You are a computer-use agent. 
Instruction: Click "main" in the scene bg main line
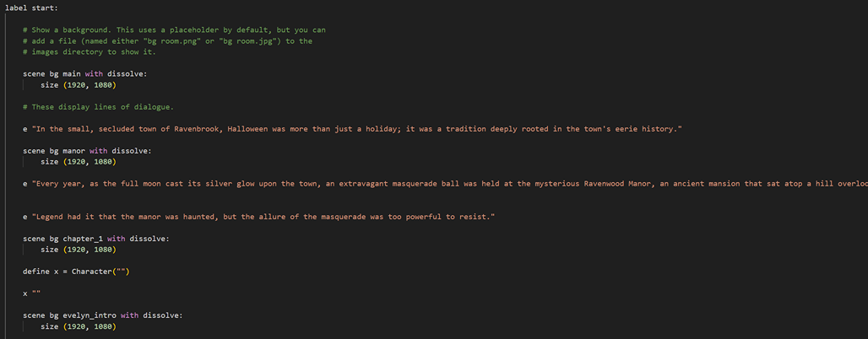point(72,73)
